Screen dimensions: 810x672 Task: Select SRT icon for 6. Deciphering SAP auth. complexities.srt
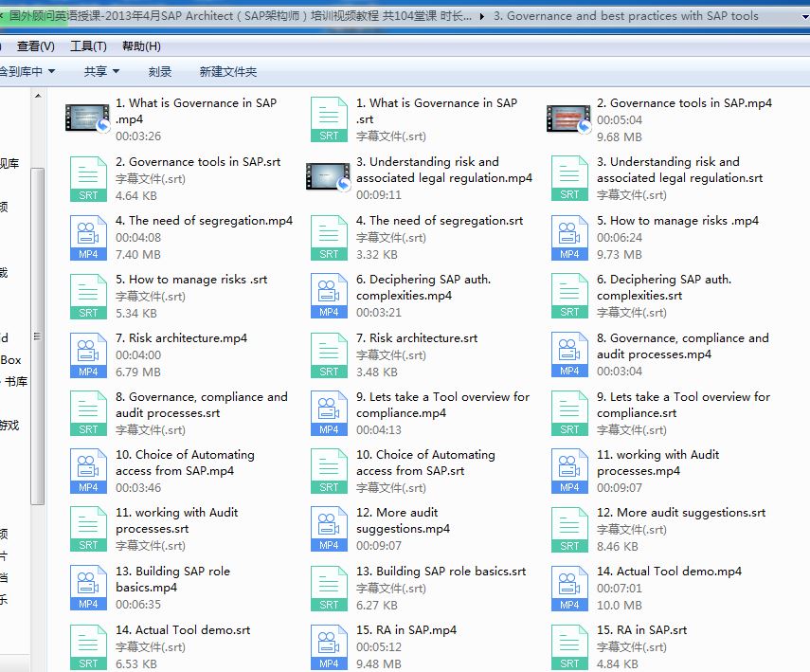(569, 296)
